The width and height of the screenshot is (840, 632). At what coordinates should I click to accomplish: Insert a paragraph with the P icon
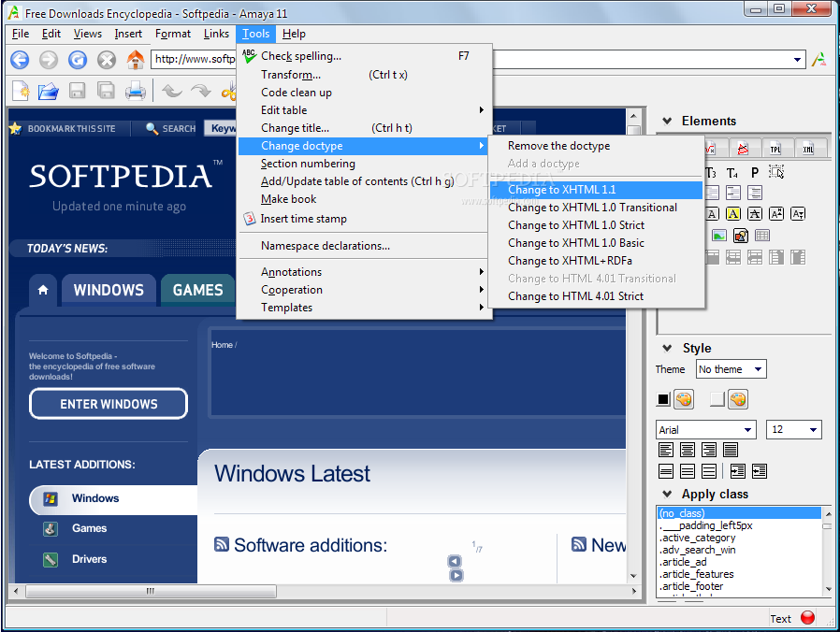pos(755,172)
